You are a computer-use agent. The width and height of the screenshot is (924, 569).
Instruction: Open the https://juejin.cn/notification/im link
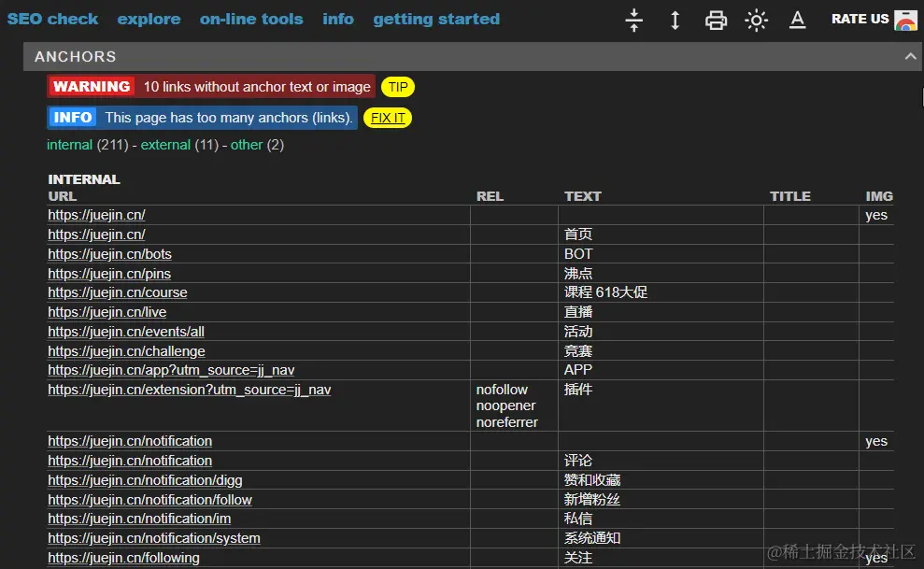(x=139, y=519)
